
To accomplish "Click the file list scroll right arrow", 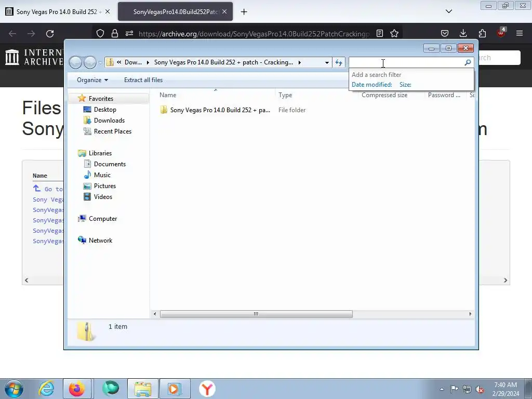I will click(470, 314).
